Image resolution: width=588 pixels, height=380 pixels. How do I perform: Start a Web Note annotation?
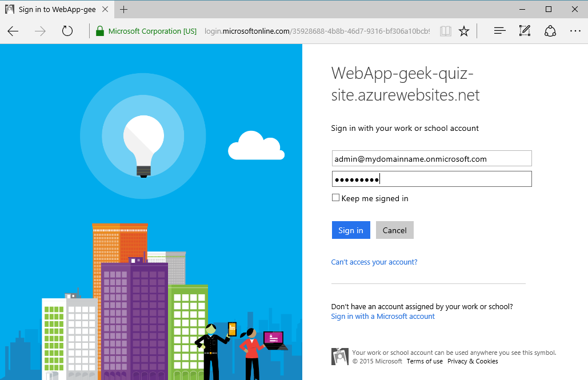pos(524,31)
